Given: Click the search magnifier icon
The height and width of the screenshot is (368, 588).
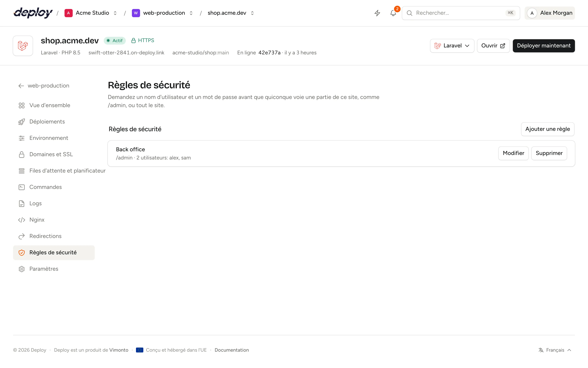Looking at the screenshot, I should pyautogui.click(x=409, y=13).
